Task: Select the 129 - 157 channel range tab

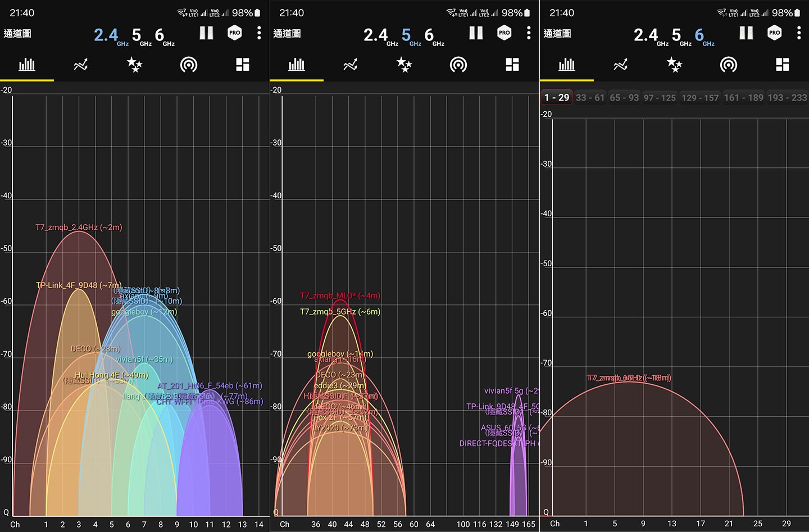Action: coord(700,98)
